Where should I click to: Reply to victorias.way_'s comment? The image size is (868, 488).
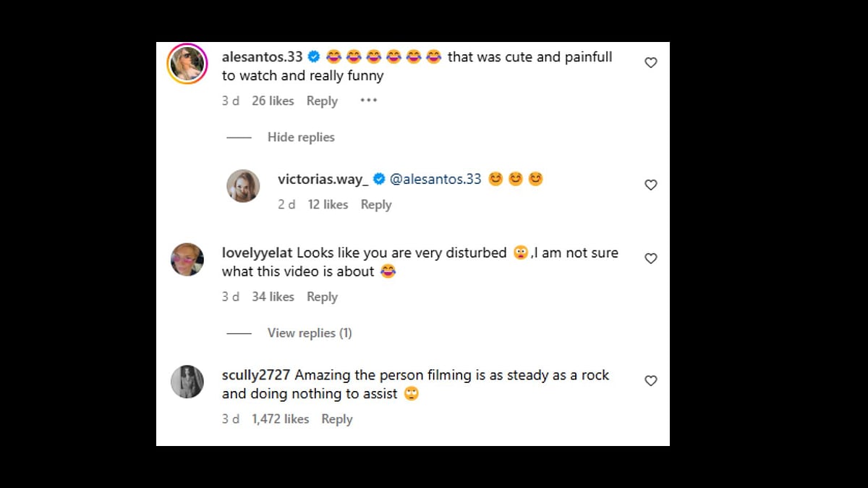click(376, 205)
